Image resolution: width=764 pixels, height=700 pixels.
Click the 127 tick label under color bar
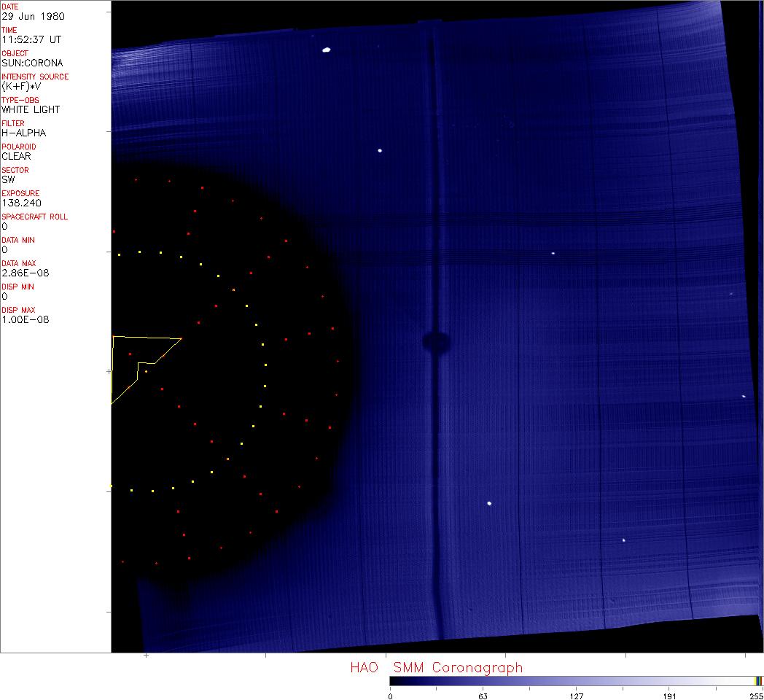click(577, 696)
